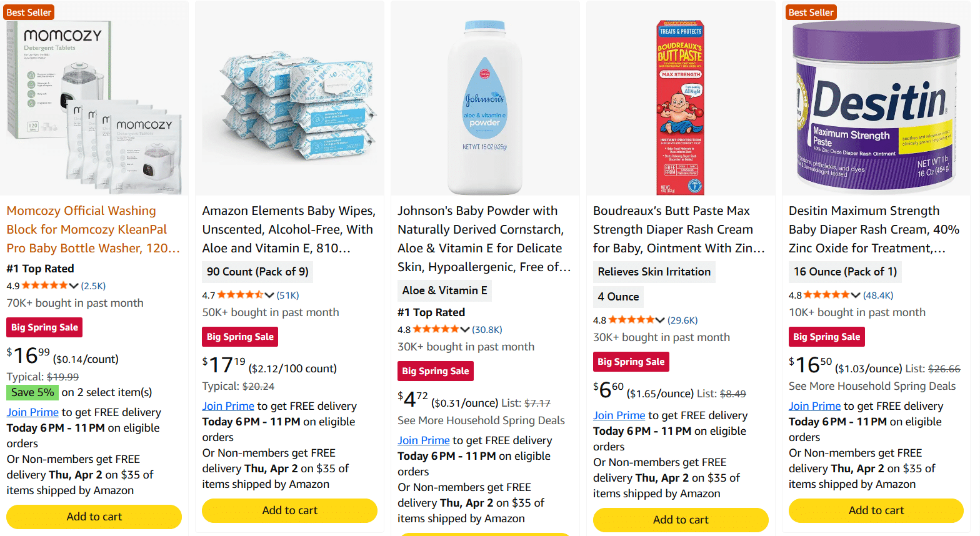Viewport: 980px width, 536px height.
Task: Add Desitin rash cream to cart
Action: [876, 510]
